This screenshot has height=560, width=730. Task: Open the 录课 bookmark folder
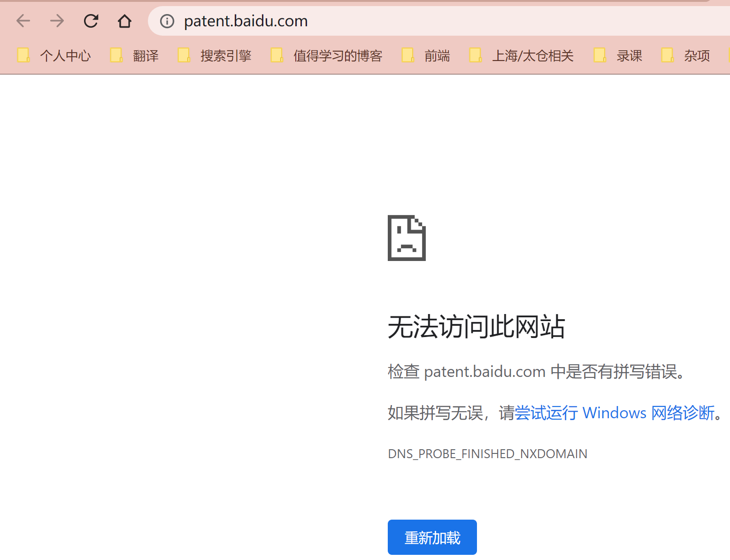pyautogui.click(x=618, y=56)
